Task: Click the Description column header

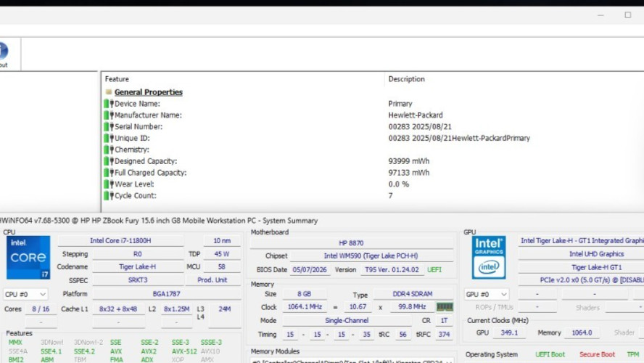Action: pyautogui.click(x=407, y=79)
